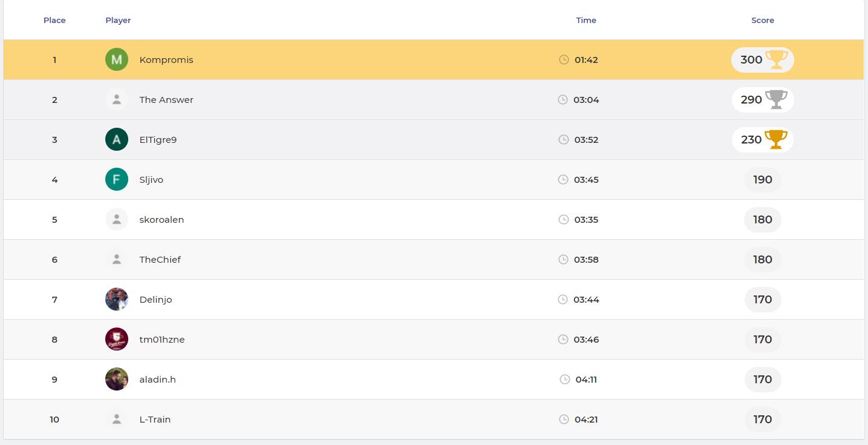Screen dimensions: 868x445
Task: Select player name aladin.h
Action: click(x=157, y=380)
